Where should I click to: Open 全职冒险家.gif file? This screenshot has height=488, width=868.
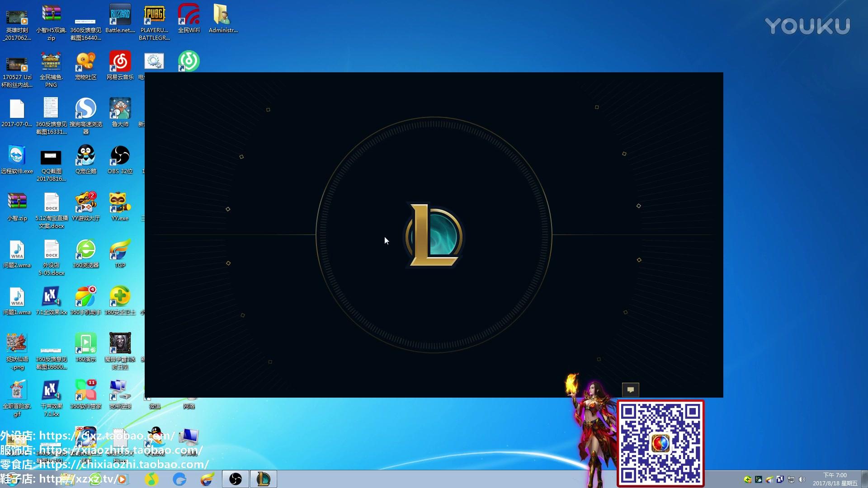coord(17,398)
